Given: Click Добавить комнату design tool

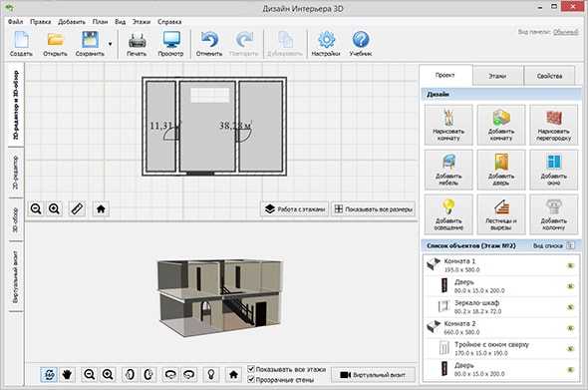Looking at the screenshot, I should (x=501, y=125).
